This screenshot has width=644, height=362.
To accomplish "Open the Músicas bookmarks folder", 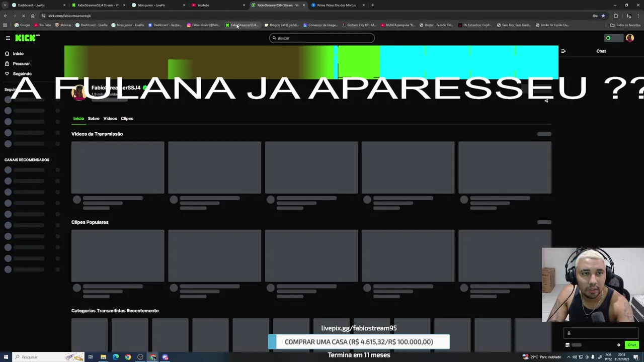I will 63,25.
